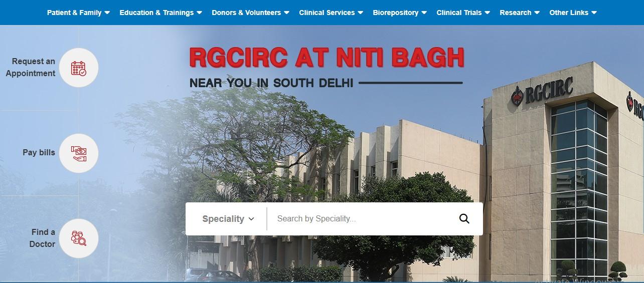Open the Other Links dropdown
Viewport: 644px width, 283px height.
click(573, 13)
